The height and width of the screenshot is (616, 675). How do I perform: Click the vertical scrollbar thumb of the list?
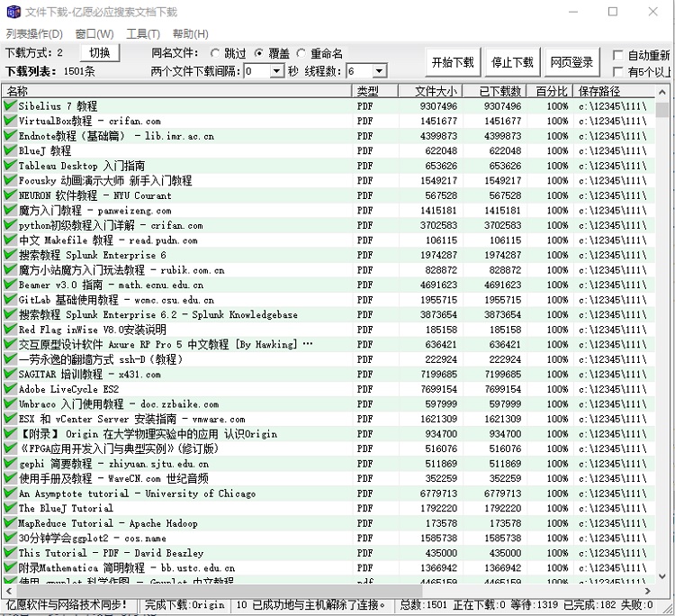pos(662,109)
